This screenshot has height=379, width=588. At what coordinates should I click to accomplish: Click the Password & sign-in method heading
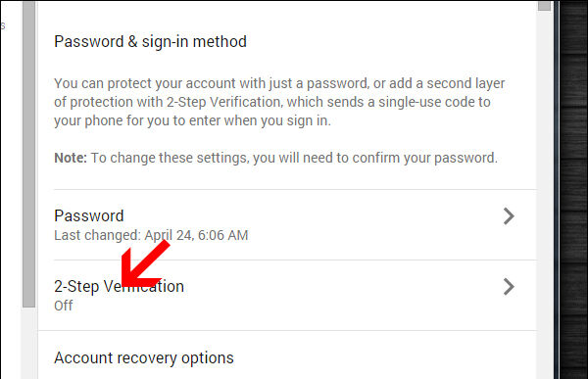[x=150, y=41]
